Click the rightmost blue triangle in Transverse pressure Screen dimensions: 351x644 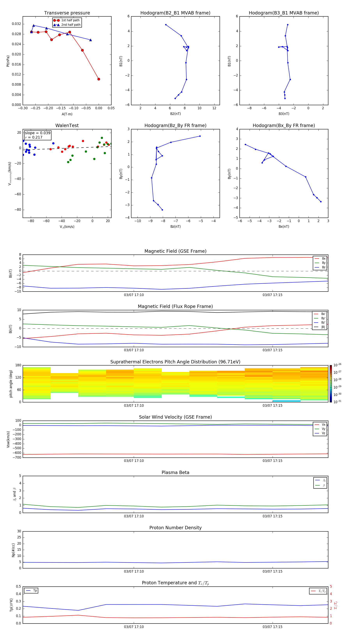pyautogui.click(x=90, y=40)
